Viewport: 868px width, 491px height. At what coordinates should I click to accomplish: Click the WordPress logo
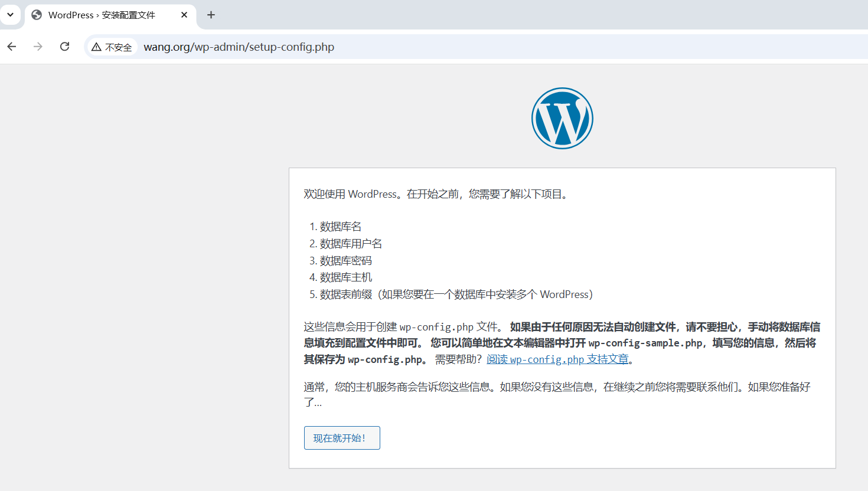click(x=562, y=119)
